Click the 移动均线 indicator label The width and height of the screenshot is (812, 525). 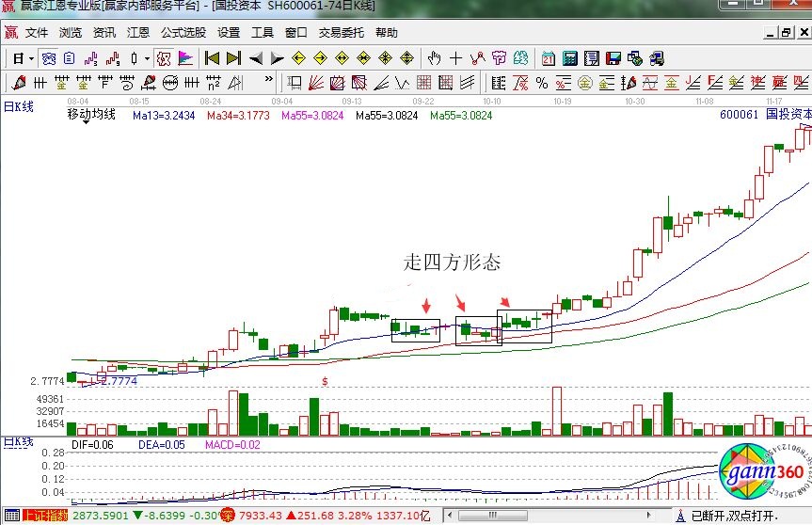point(90,115)
